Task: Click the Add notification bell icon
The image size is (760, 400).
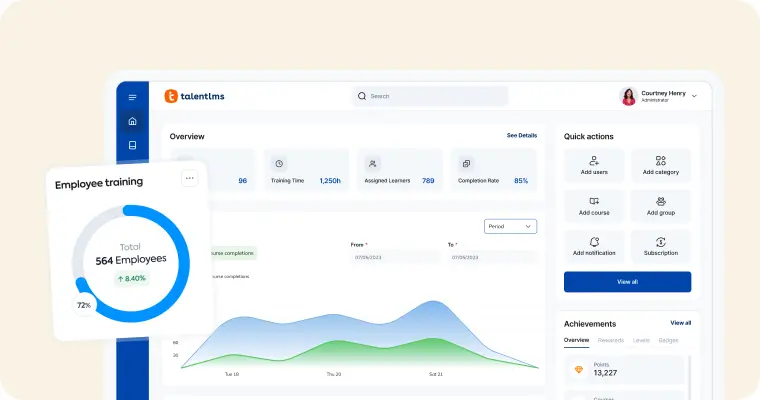Action: point(594,242)
